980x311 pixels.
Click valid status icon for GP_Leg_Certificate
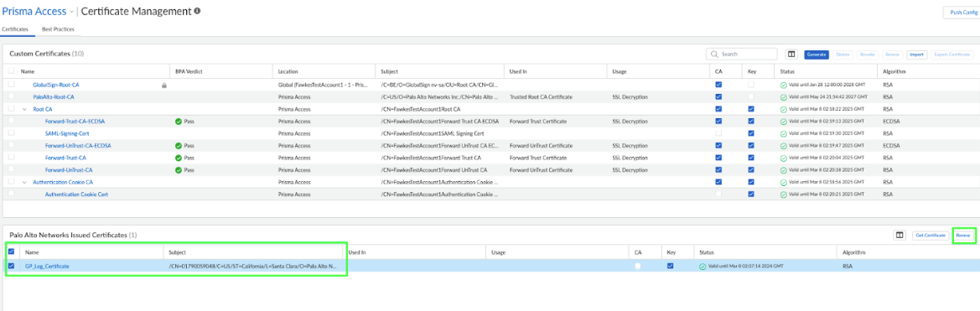(x=703, y=266)
